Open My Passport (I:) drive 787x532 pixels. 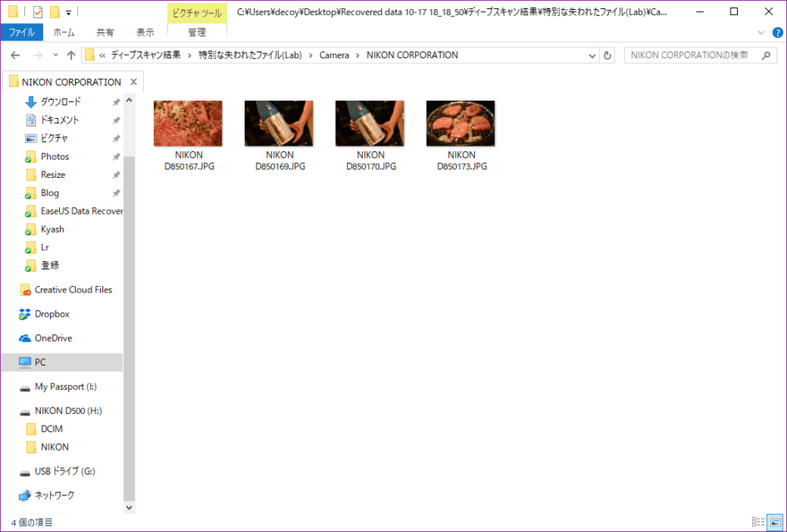point(65,387)
